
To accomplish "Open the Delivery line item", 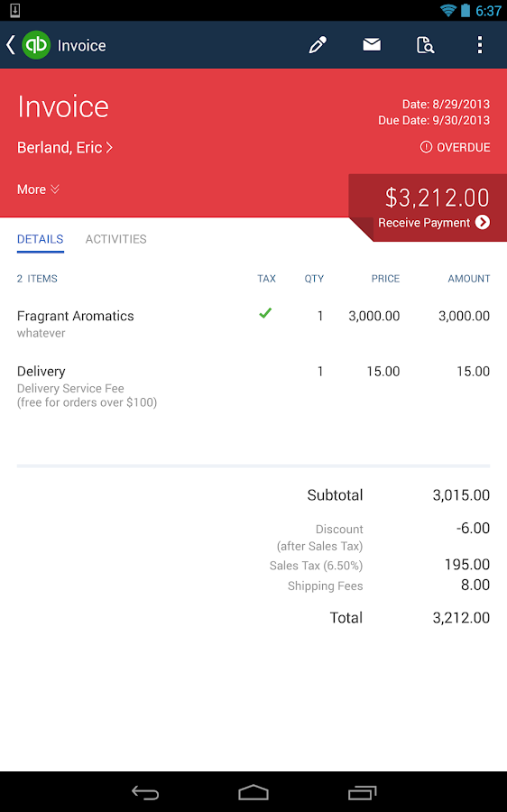I will 253,386.
